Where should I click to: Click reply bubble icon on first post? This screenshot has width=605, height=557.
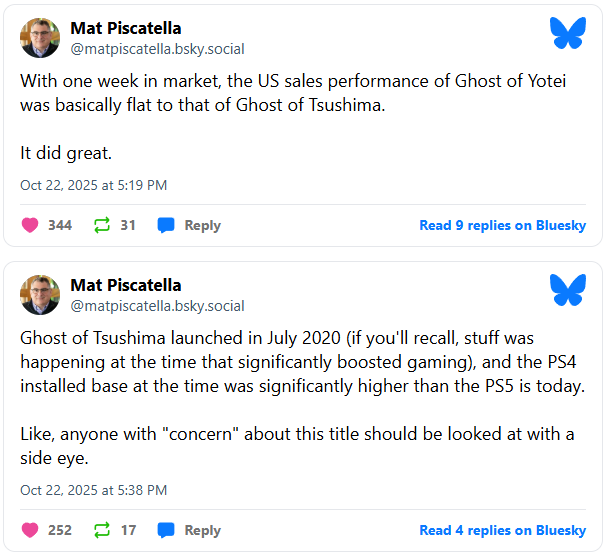point(166,225)
